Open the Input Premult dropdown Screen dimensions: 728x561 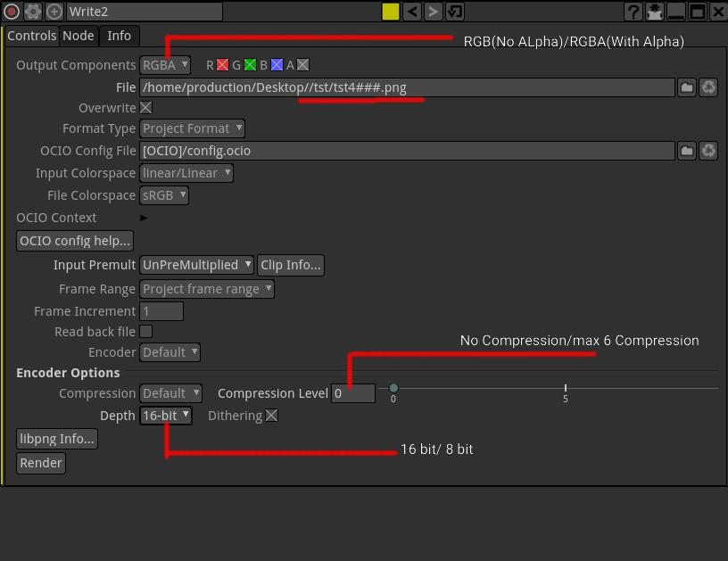196,265
